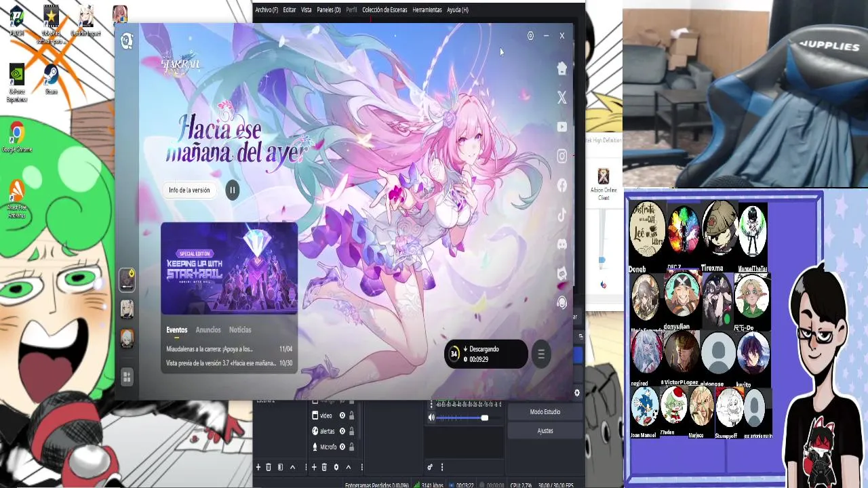
Task: Select the Star Rail game icon with download badge
Action: [x=127, y=279]
